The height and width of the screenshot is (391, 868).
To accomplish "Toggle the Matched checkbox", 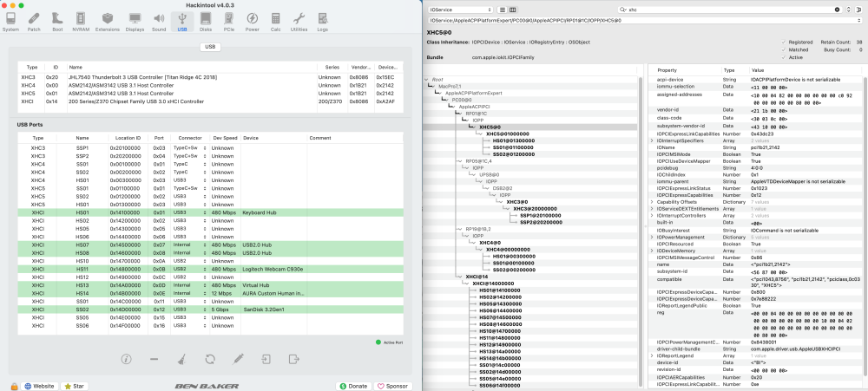I will click(x=783, y=49).
